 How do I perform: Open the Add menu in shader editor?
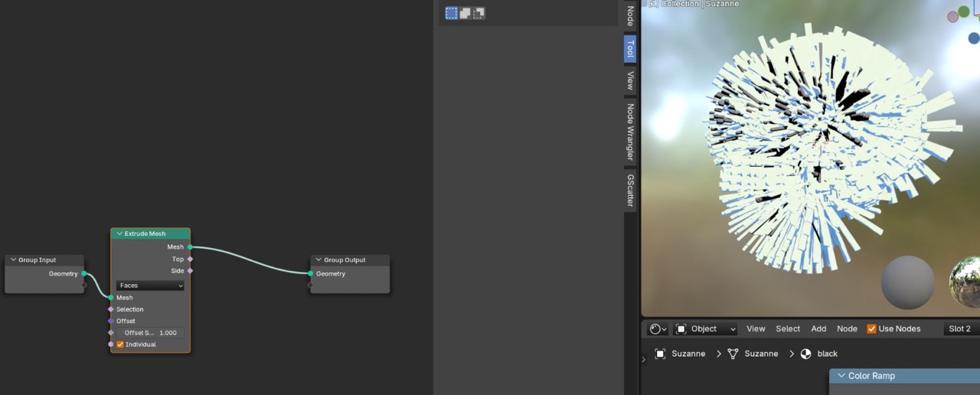coord(818,329)
